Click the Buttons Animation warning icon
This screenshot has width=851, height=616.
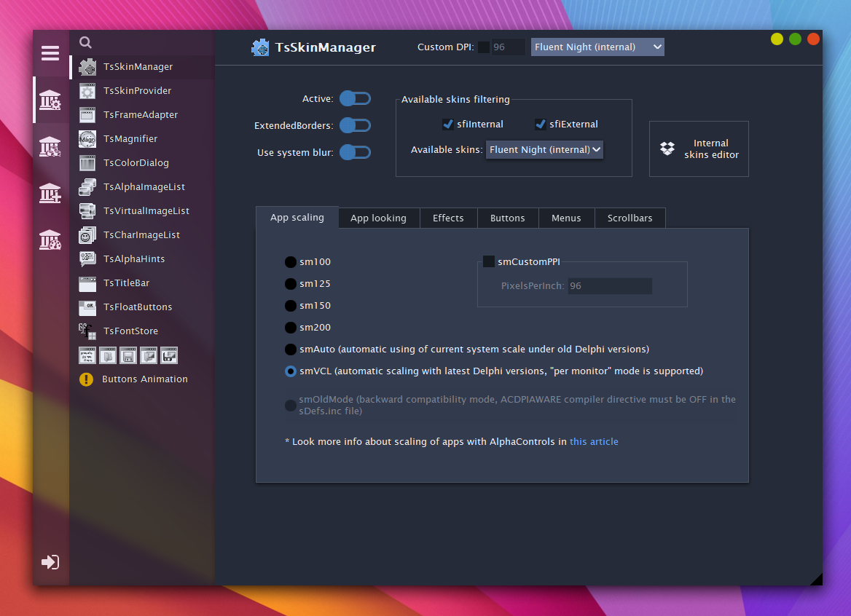pyautogui.click(x=87, y=379)
